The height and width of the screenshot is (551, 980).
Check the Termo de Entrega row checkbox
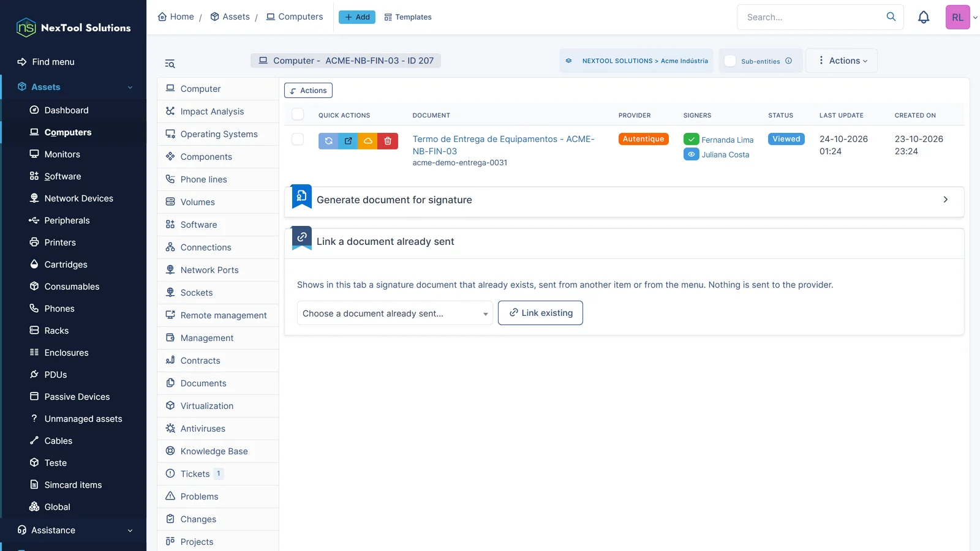[x=298, y=139]
